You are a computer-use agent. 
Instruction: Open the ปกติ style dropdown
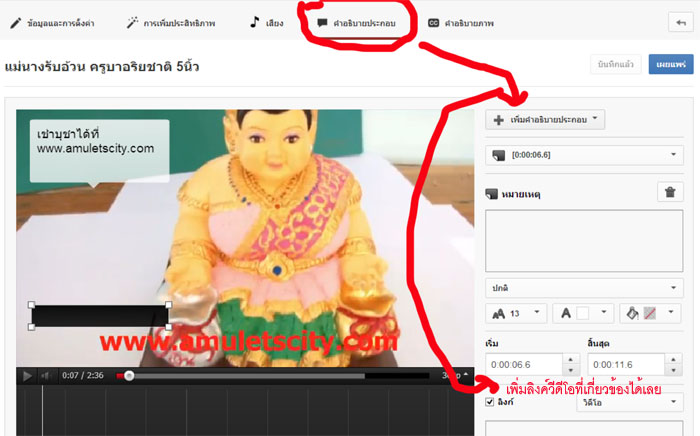[x=583, y=286]
